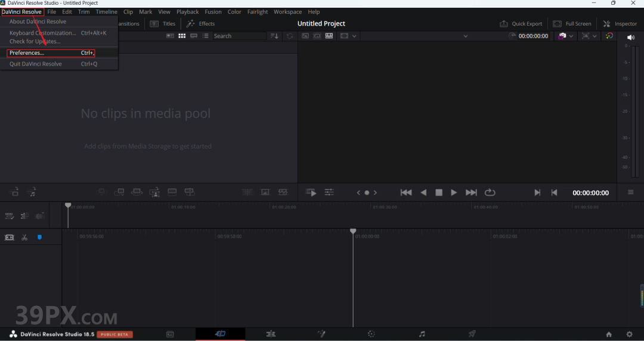Click the Place on Top edit icon

172,192
